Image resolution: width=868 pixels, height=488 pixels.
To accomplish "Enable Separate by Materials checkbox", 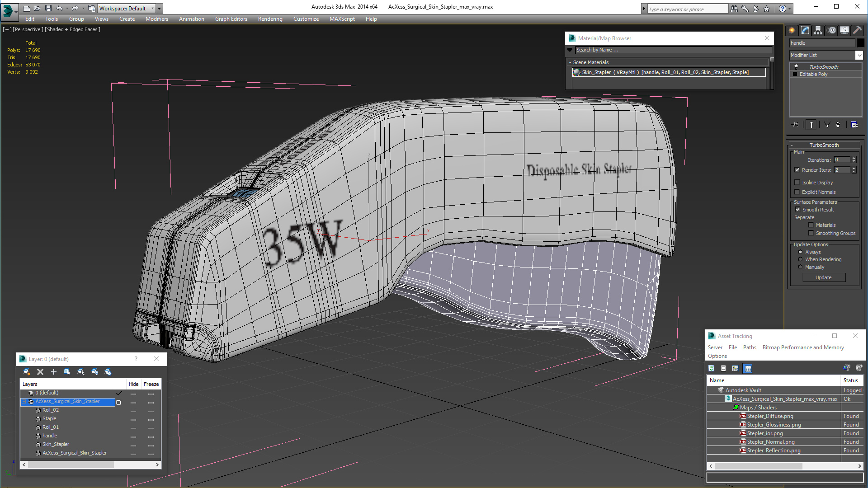I will pos(811,225).
